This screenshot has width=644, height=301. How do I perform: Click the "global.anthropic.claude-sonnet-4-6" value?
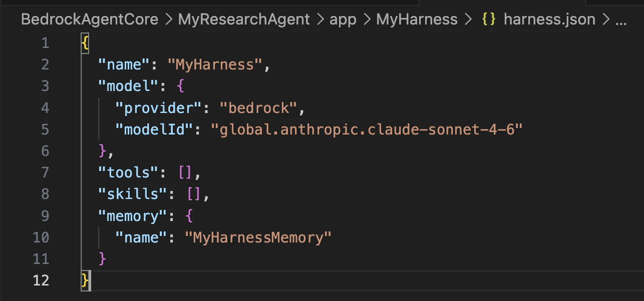tap(367, 129)
